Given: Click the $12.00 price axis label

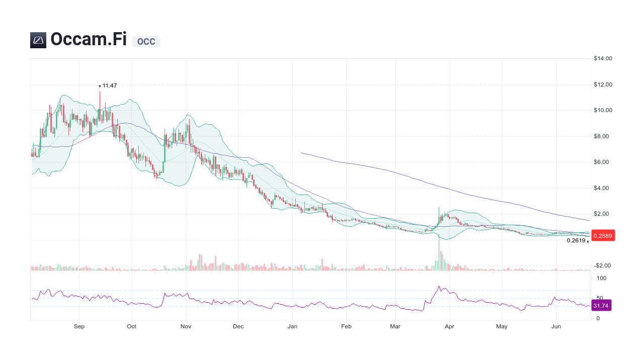Looking at the screenshot, I should pos(603,84).
